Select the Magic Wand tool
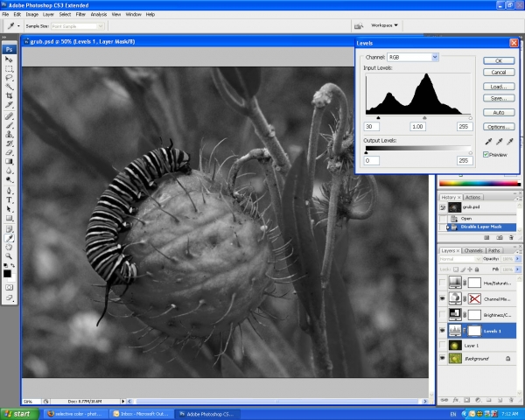 (9, 87)
